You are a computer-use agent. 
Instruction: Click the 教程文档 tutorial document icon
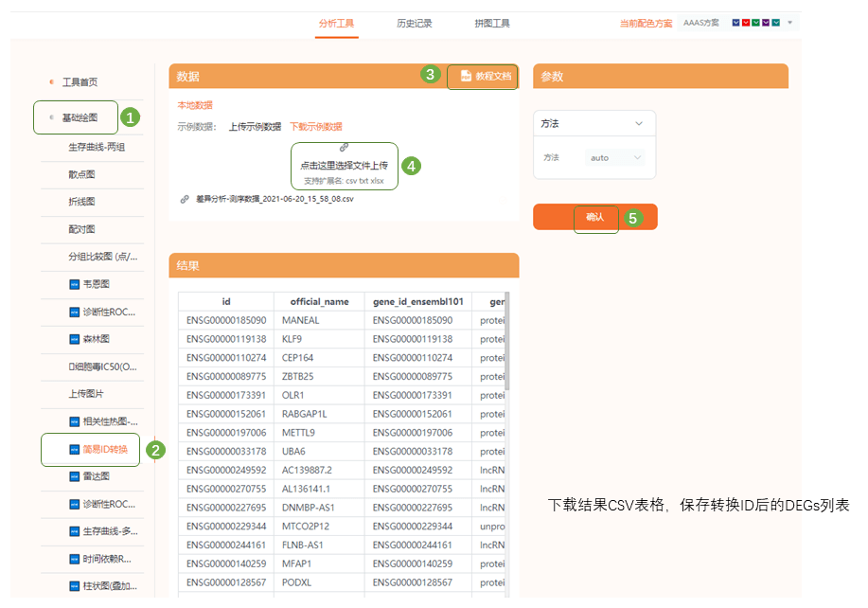466,76
